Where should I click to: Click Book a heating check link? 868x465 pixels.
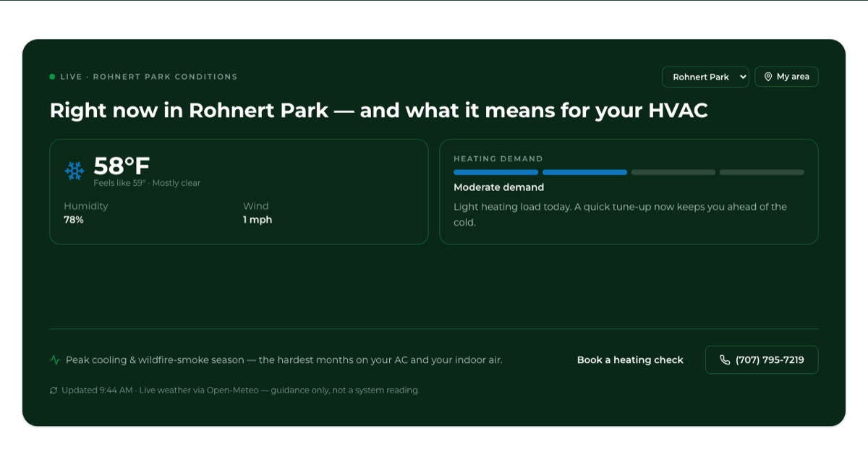coord(630,359)
